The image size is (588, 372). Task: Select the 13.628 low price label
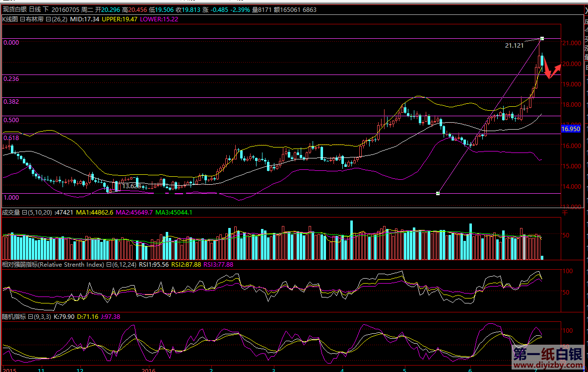[131, 186]
